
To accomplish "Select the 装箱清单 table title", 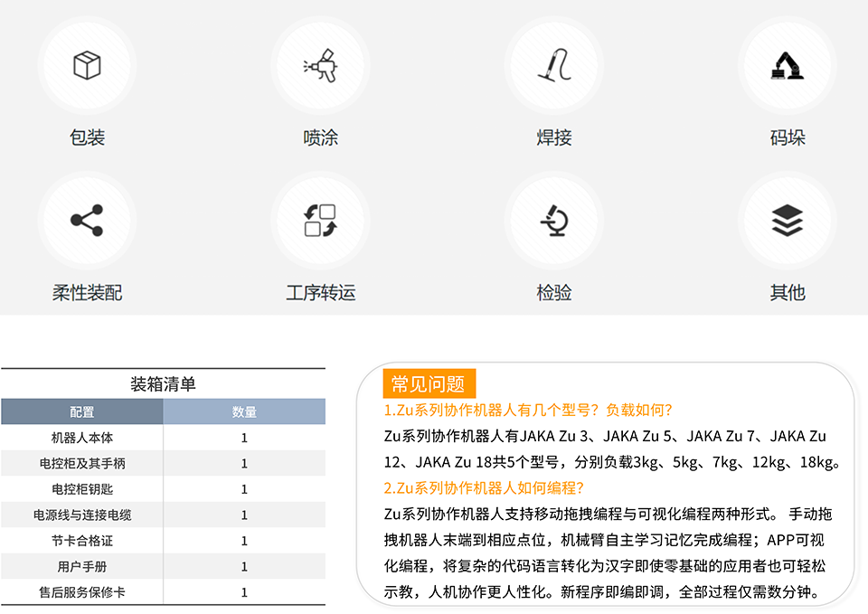I will click(163, 384).
